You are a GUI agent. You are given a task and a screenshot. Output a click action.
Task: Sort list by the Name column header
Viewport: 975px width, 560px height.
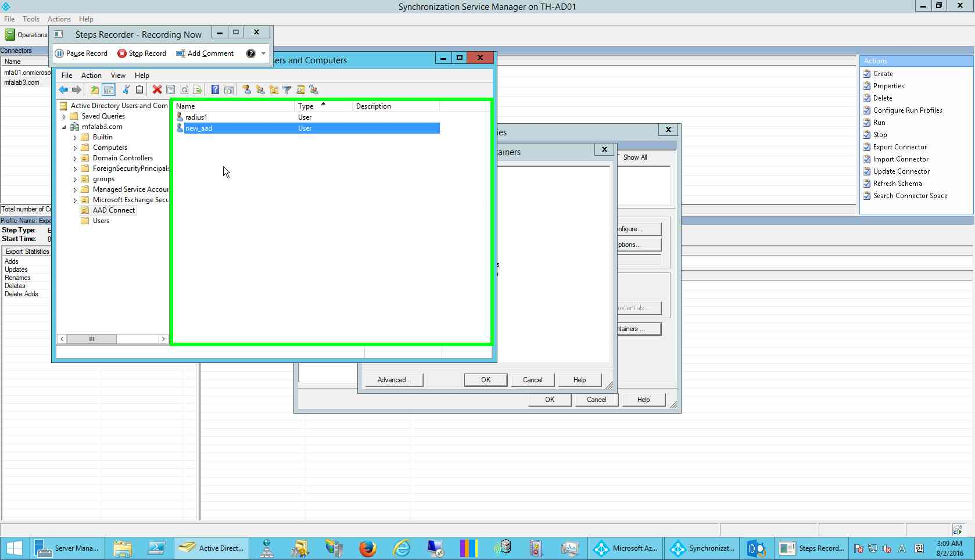click(234, 106)
